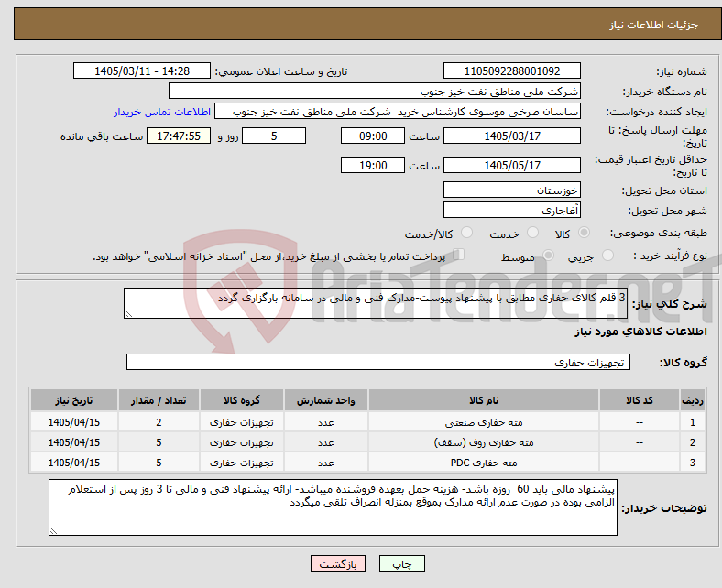Screen dimensions: 722x588
Task: Click resize grip of the description textarea
Action: 128,314
